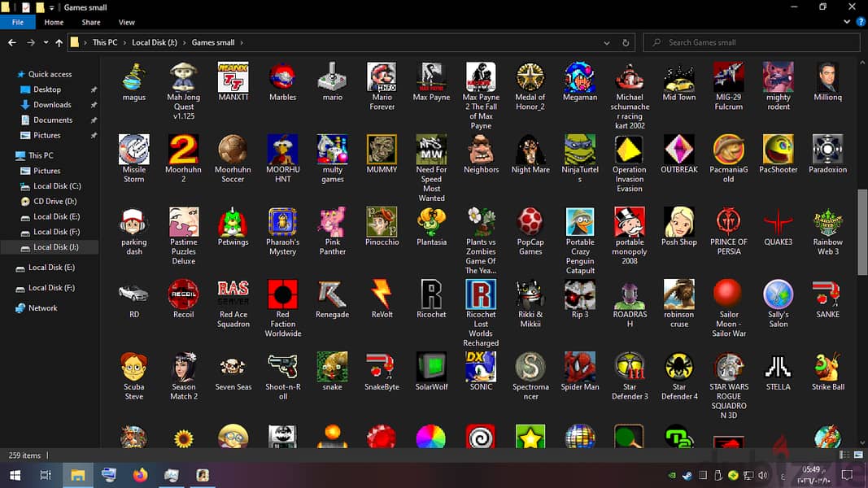Launch Firefox from the taskbar
This screenshot has width=868, height=488.
[x=140, y=475]
